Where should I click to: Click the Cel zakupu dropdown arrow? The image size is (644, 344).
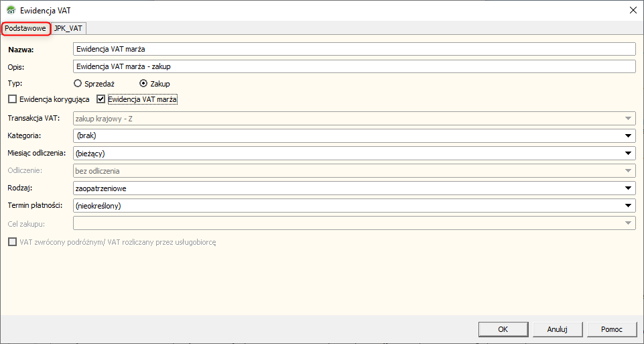(x=628, y=223)
